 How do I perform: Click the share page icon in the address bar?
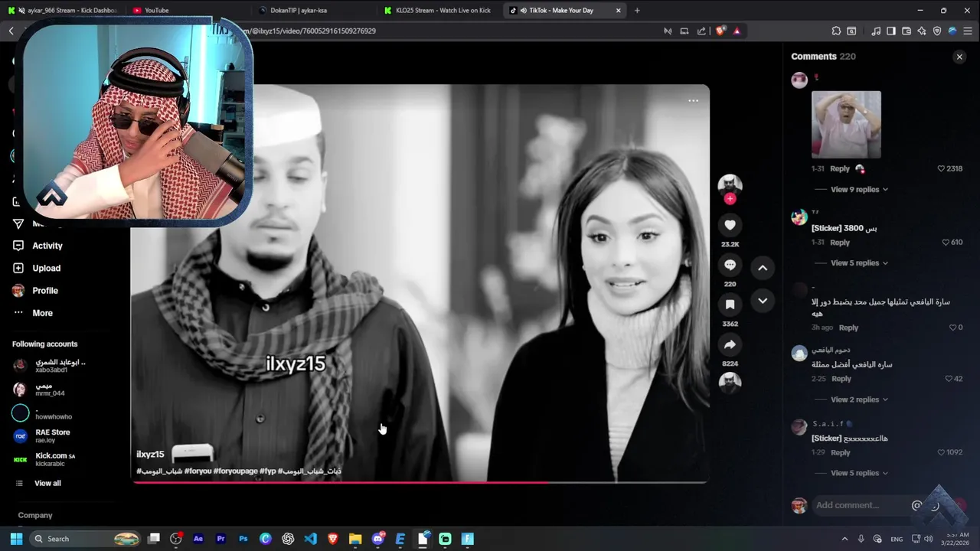pyautogui.click(x=701, y=31)
